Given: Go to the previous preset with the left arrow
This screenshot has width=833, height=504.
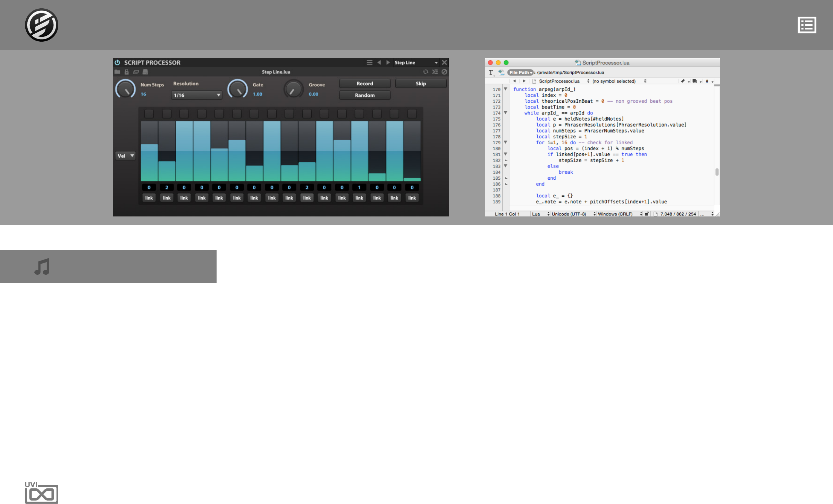Looking at the screenshot, I should (x=379, y=62).
